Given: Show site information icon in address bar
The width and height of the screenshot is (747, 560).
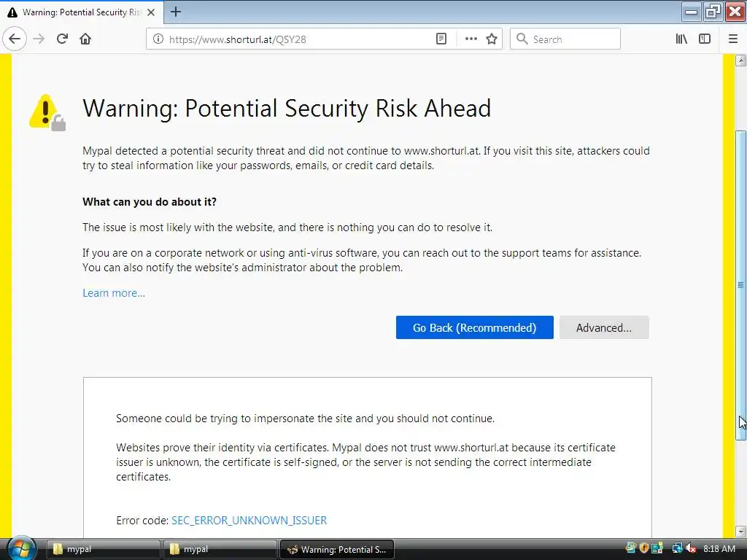Looking at the screenshot, I should point(158,39).
